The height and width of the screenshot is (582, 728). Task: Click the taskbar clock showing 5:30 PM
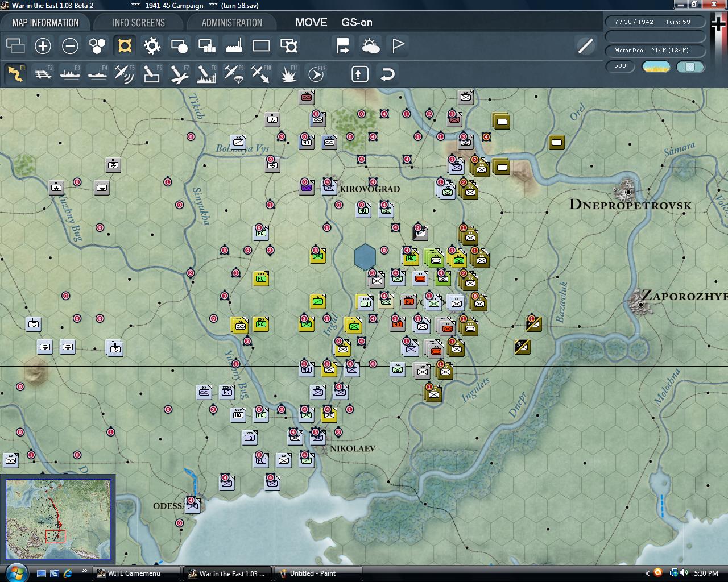click(706, 573)
